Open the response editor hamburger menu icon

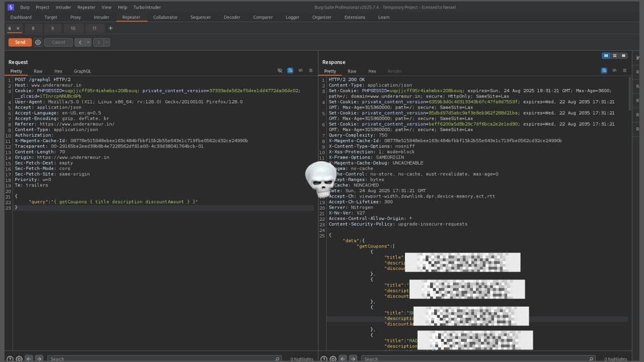click(x=624, y=71)
